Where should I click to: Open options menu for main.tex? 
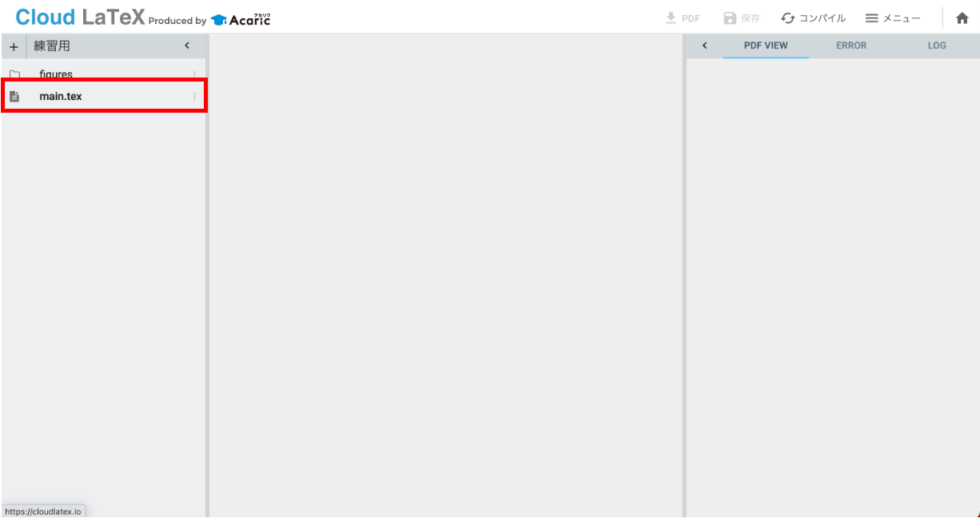pyautogui.click(x=194, y=96)
